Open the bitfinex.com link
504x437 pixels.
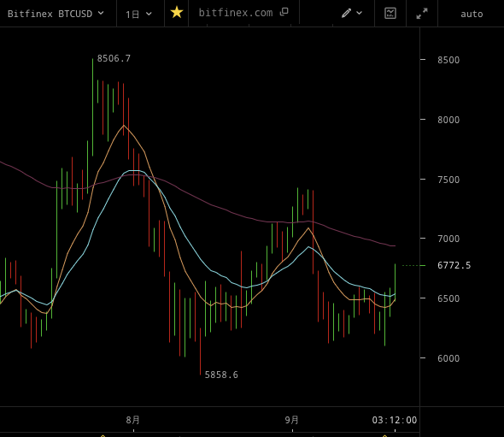point(236,13)
